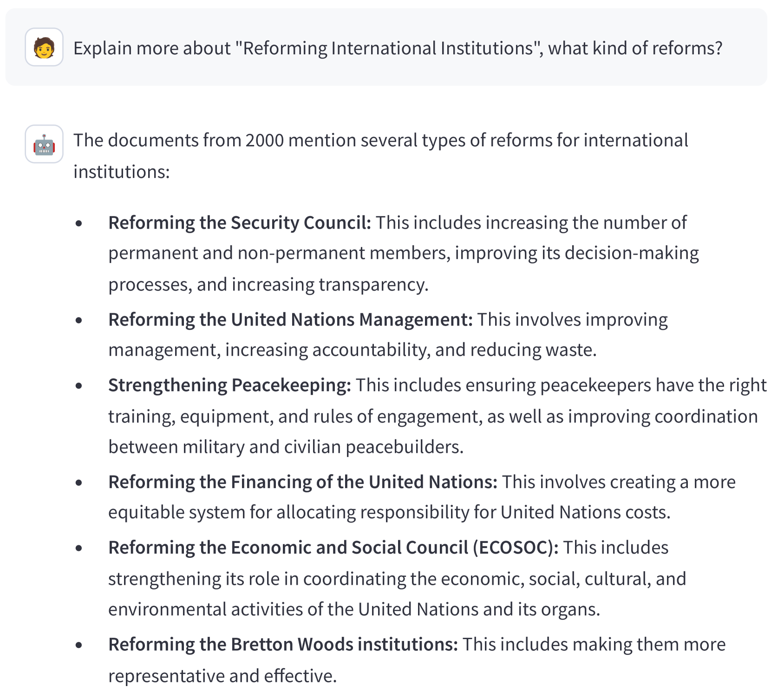
Task: Select the "Reforming the Security Council:" heading
Action: (x=240, y=223)
